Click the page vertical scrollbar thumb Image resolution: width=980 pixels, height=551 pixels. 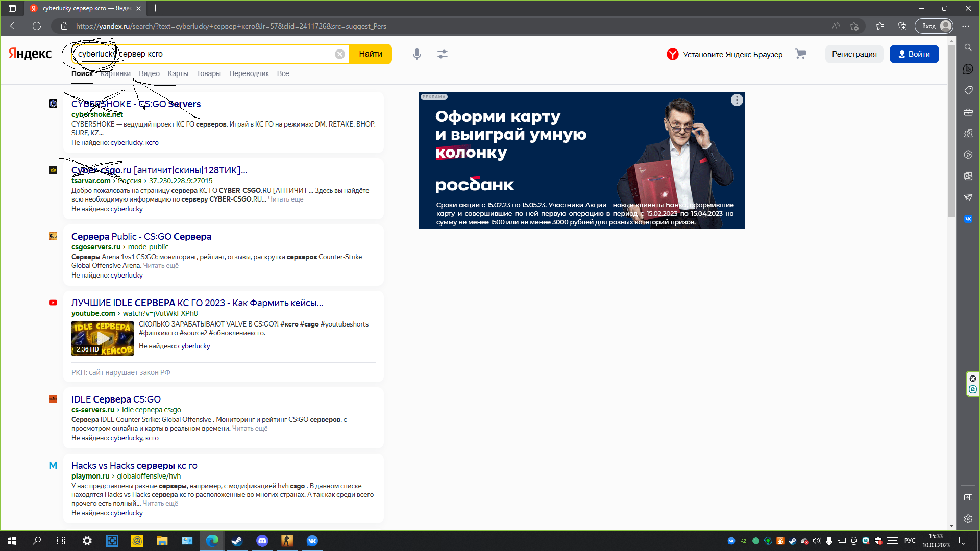[x=951, y=131]
